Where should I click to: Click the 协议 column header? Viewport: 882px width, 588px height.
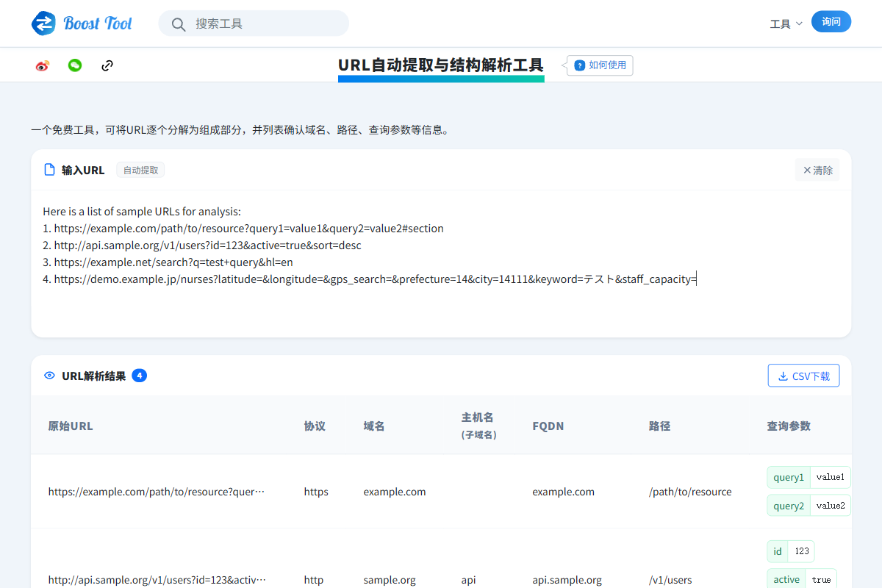tap(315, 426)
